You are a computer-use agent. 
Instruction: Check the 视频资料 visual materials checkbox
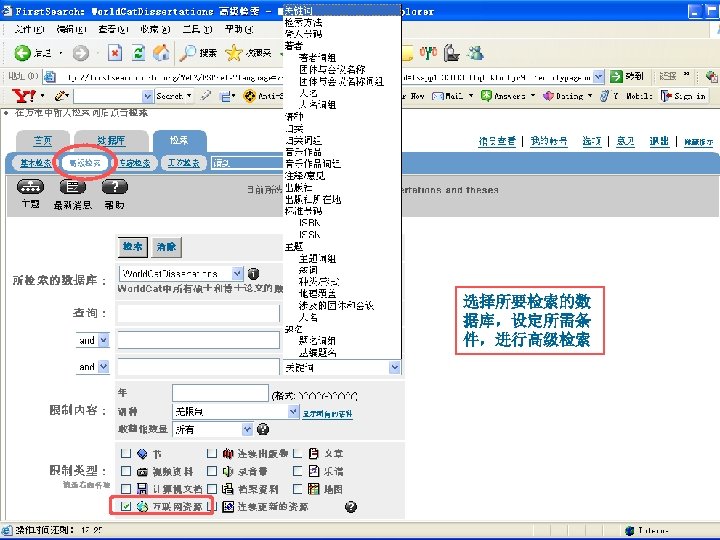click(126, 471)
